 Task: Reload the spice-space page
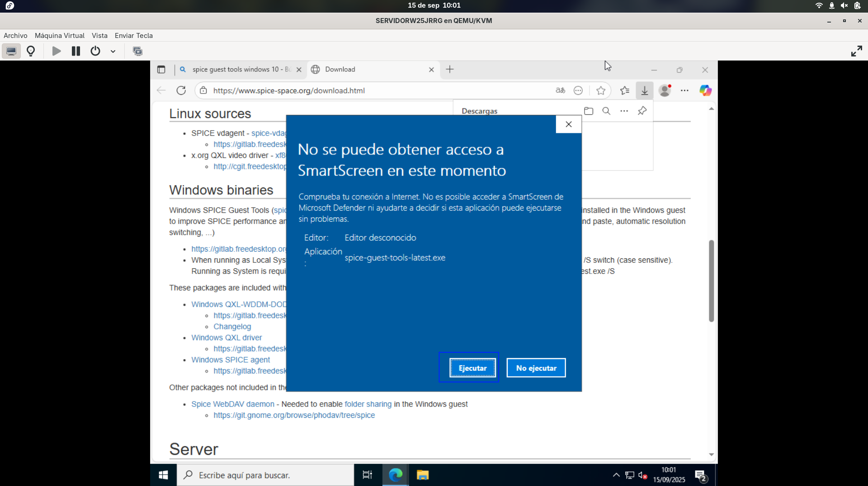tap(181, 90)
